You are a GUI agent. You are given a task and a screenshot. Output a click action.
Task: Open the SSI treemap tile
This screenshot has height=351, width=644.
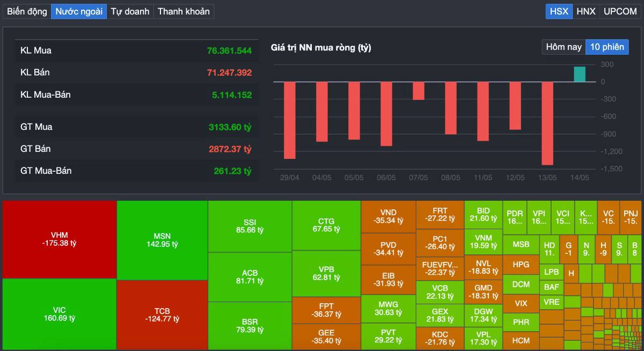[x=250, y=226]
